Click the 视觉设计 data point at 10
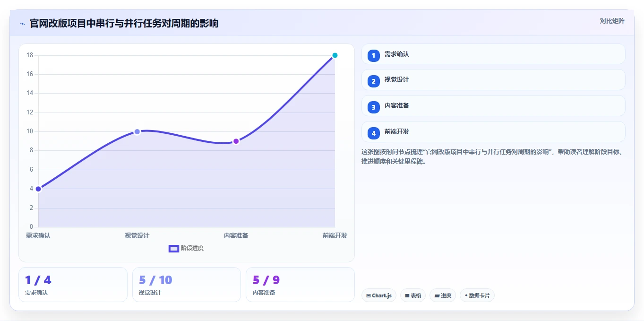 point(137,132)
